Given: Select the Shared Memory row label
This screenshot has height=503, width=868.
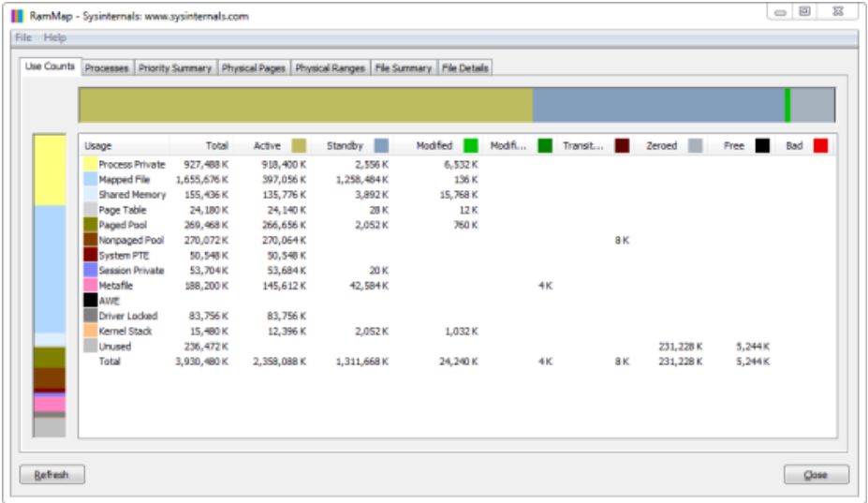Looking at the screenshot, I should 132,195.
